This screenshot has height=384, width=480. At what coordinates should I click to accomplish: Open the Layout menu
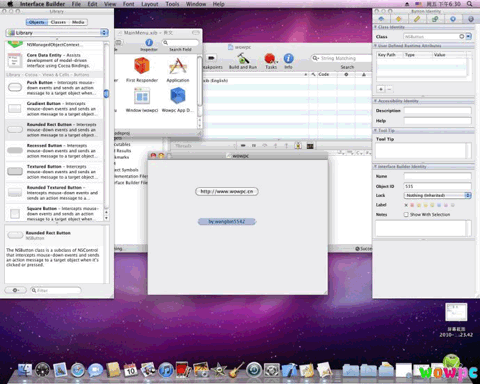click(x=150, y=4)
